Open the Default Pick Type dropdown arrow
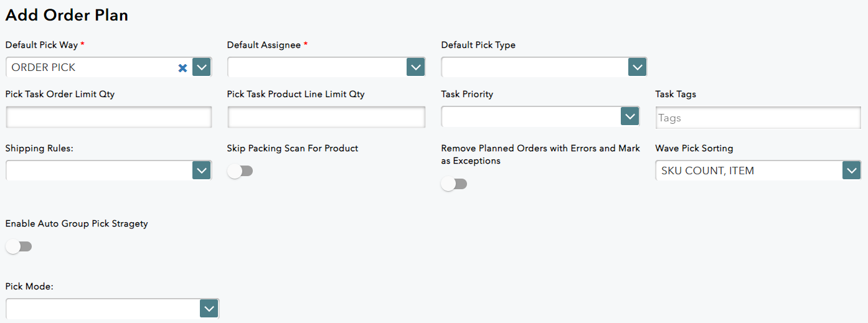Image resolution: width=868 pixels, height=323 pixels. point(637,67)
